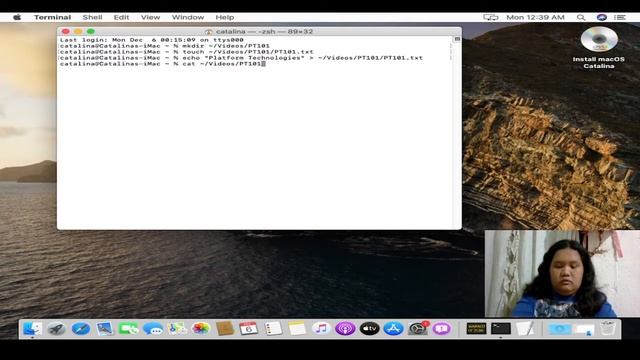Zoom the Terminal window with the green button

coord(91,31)
